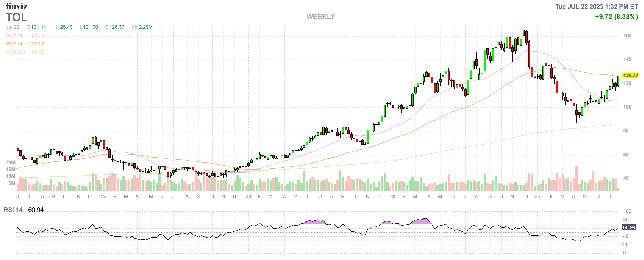644x260 pixels.
Task: Click the date and time stamp
Action: pos(597,6)
